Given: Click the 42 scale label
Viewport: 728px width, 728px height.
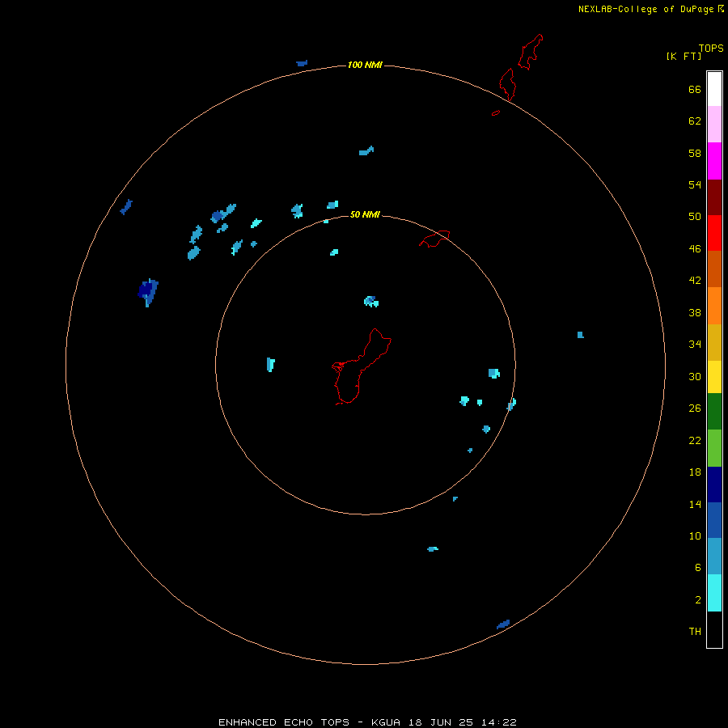Looking at the screenshot, I should (695, 281).
